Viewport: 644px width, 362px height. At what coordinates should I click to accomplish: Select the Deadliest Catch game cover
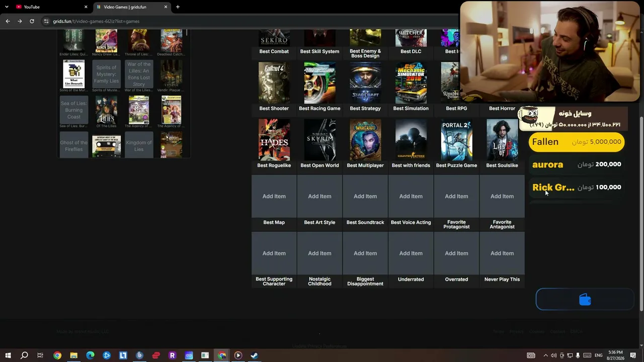click(x=171, y=41)
